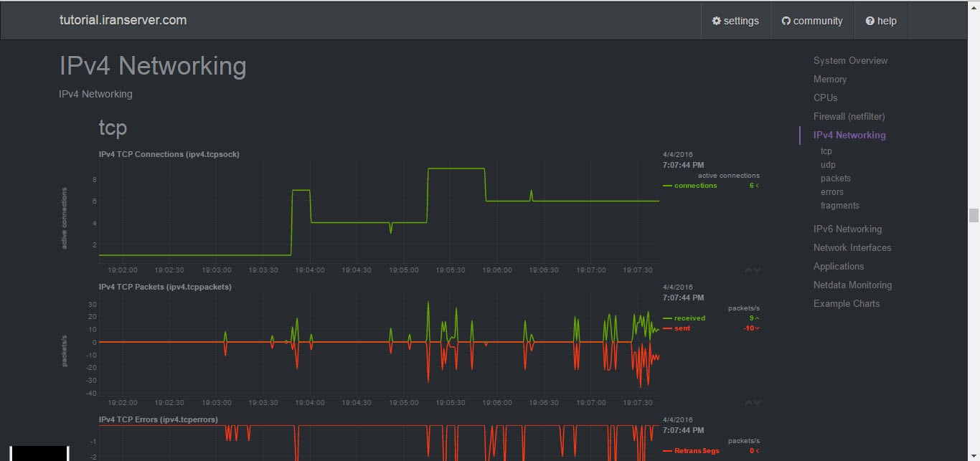Select Network Interfaces in sidebar menu
The image size is (980, 461).
[x=852, y=248]
